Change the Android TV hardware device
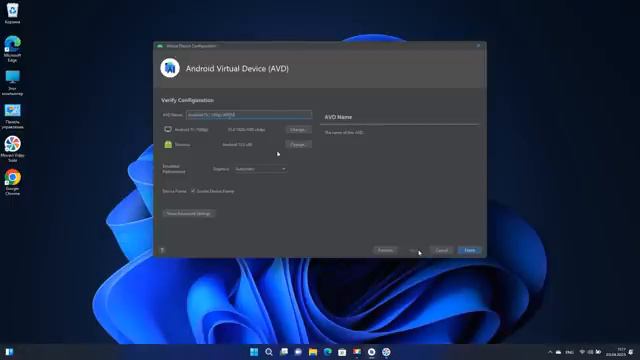 298,129
